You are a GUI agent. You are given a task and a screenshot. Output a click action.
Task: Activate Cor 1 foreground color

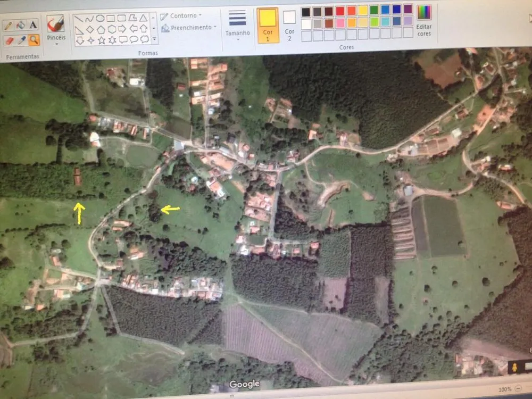pyautogui.click(x=268, y=26)
